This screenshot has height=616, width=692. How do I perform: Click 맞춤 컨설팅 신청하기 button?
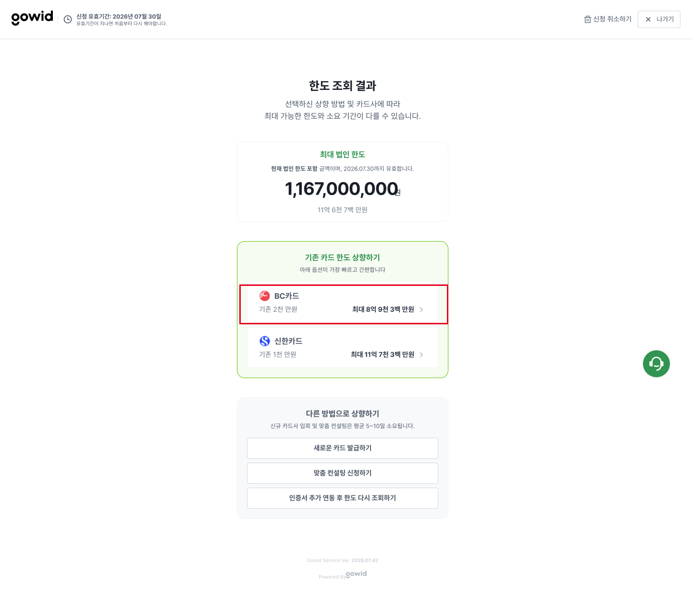click(343, 473)
